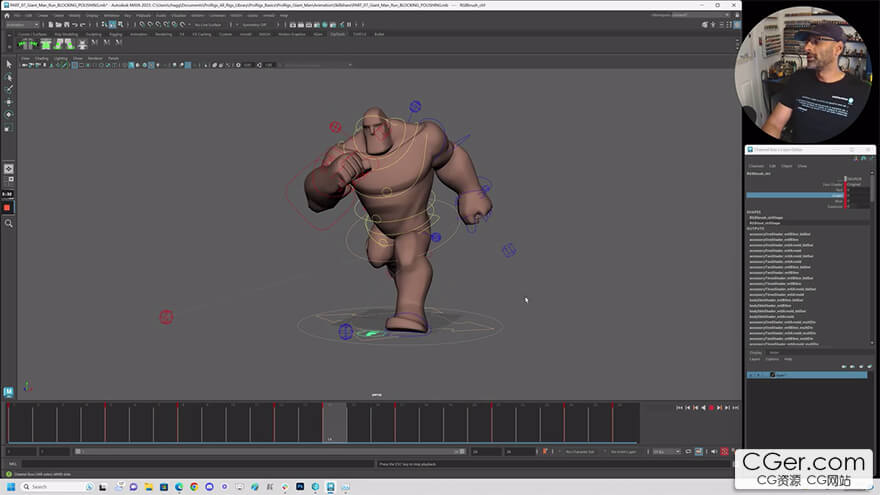Pick the Scale tool in toolbox

coord(8,128)
